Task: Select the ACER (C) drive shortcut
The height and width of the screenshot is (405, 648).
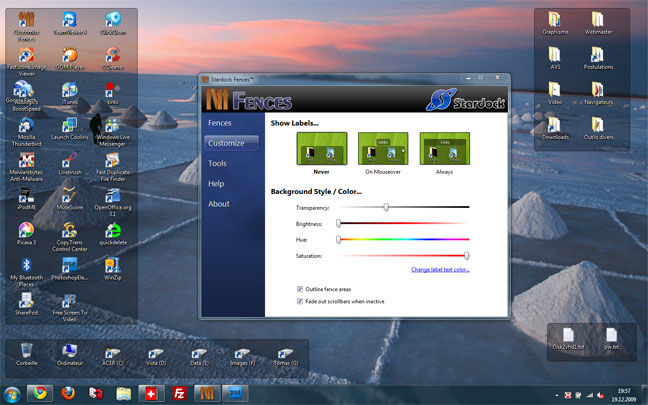Action: pos(113,357)
